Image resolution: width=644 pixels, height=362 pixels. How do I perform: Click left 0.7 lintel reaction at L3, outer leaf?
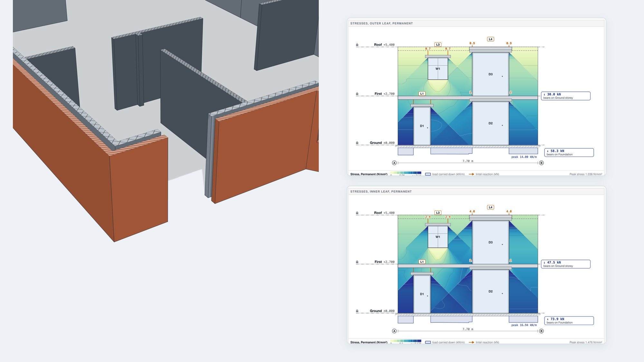(x=428, y=49)
